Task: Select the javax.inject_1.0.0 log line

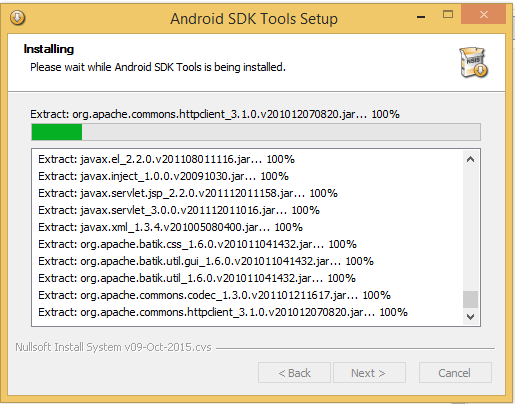Action: click(163, 176)
